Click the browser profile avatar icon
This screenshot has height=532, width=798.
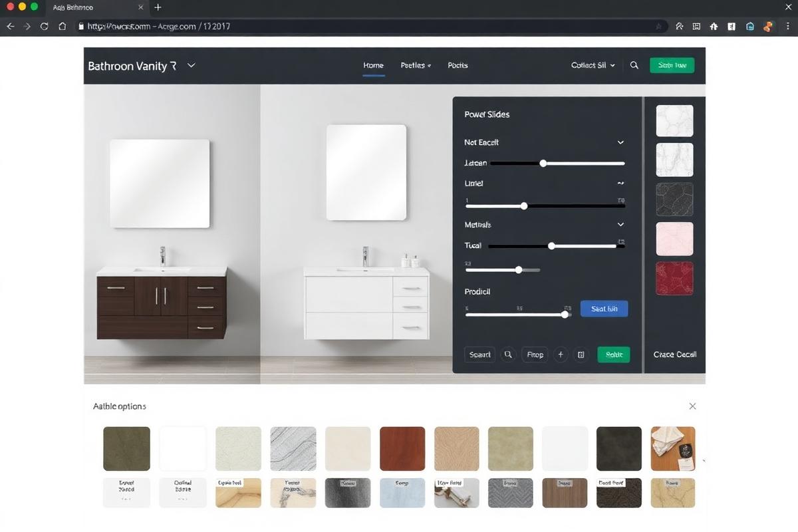pos(768,27)
